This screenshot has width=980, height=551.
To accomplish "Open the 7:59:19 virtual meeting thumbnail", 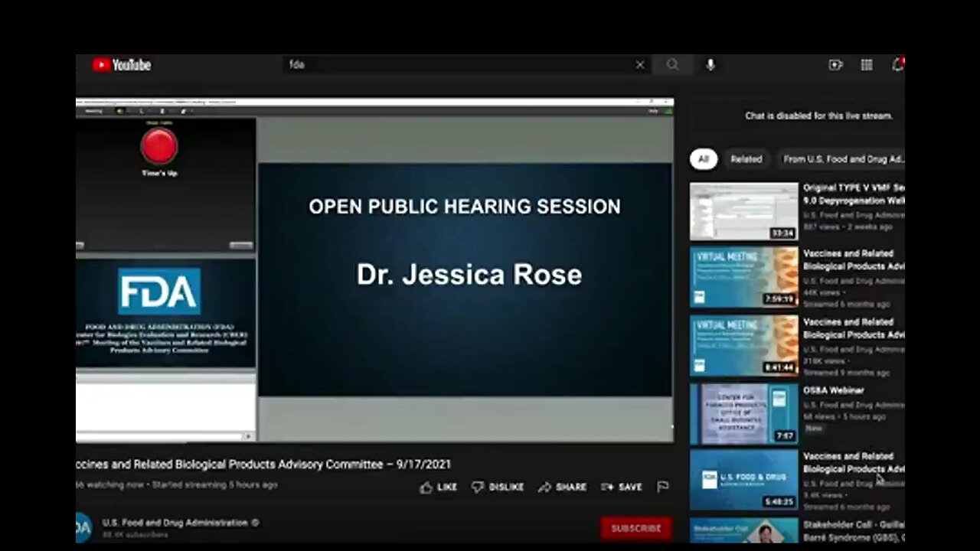I will [743, 276].
